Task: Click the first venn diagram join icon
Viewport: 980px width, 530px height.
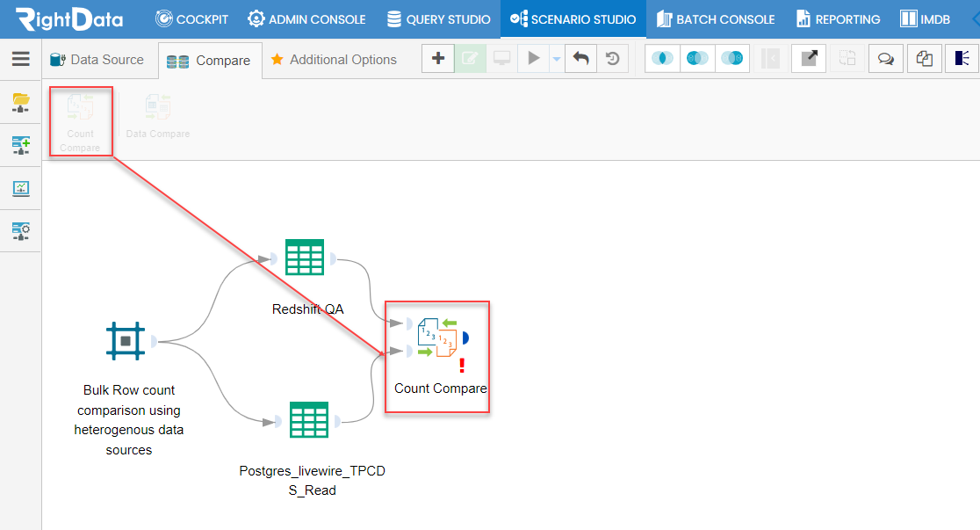Action: tap(662, 59)
